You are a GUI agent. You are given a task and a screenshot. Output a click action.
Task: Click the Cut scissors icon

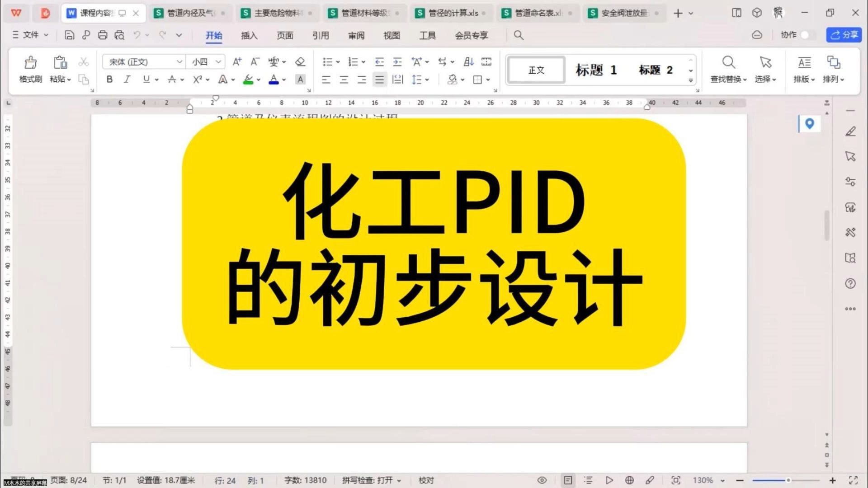point(84,61)
